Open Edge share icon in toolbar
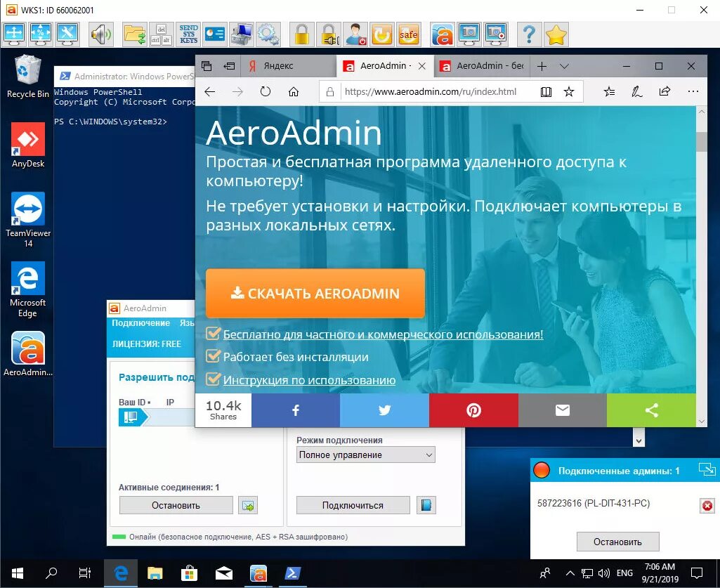This screenshot has height=588, width=720. coord(665,92)
